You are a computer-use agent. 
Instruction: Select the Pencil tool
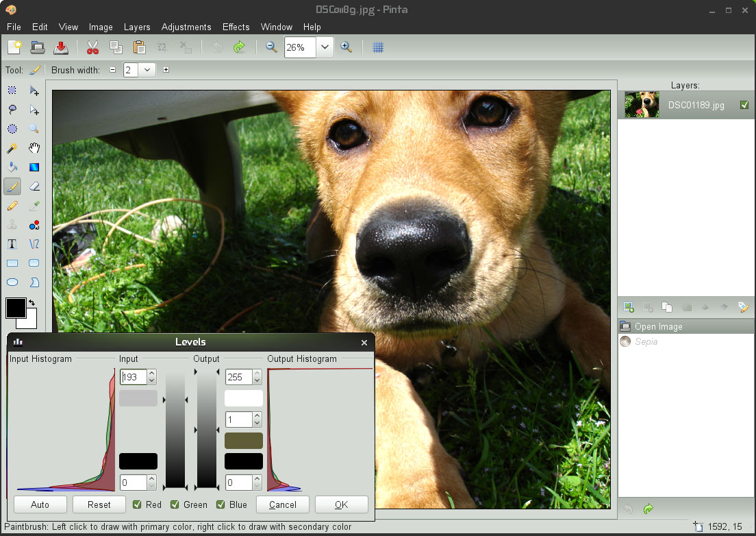click(x=12, y=206)
